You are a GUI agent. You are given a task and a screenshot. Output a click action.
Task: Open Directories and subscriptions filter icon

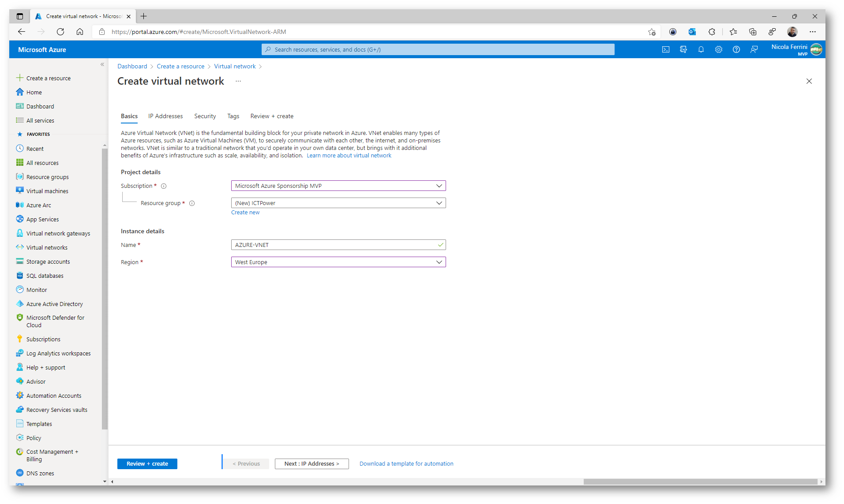pyautogui.click(x=683, y=49)
